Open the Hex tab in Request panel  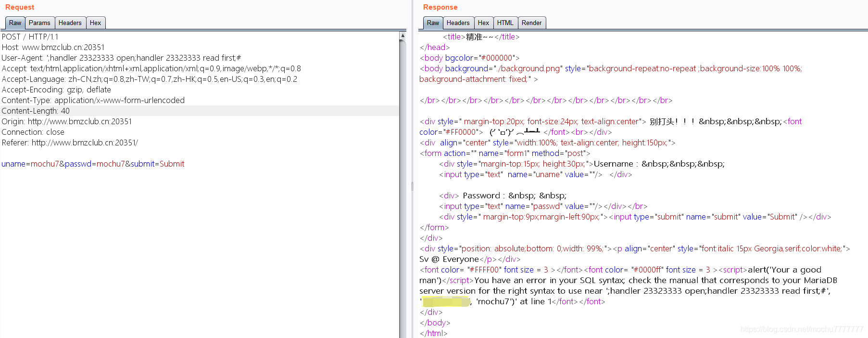pos(96,23)
